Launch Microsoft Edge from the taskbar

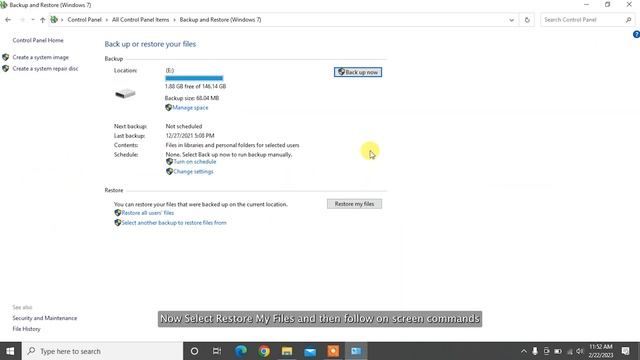click(241, 351)
